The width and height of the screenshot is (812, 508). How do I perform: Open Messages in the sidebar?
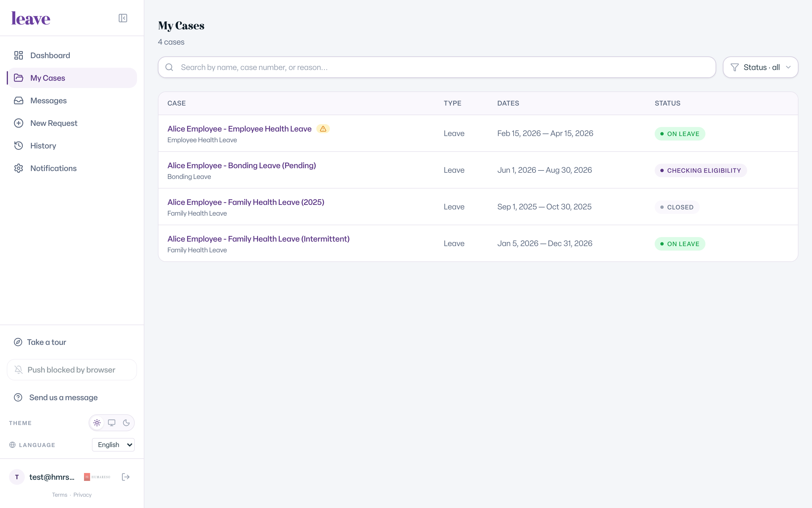72,100
